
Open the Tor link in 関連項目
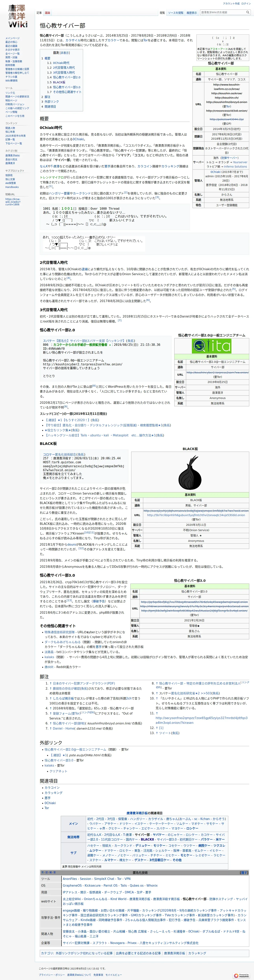(x=46, y=808)
